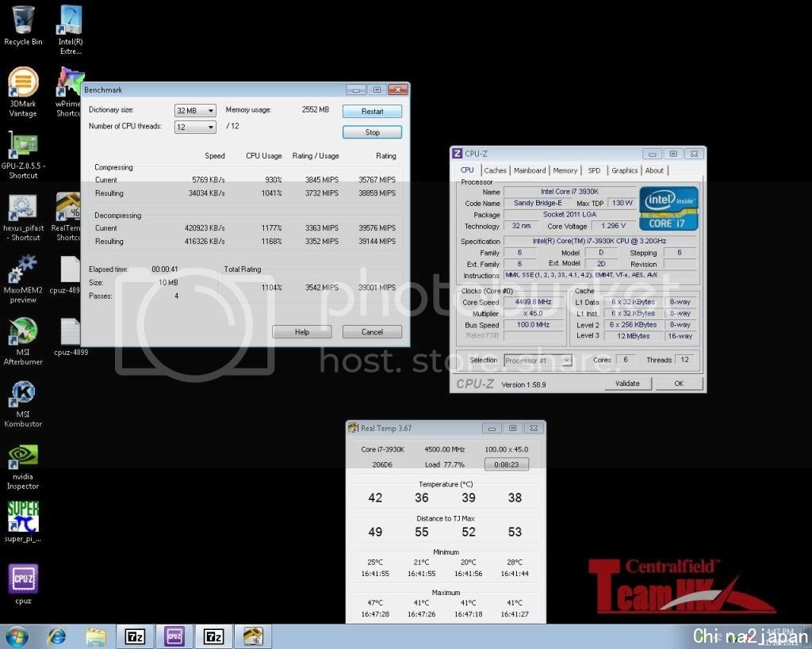This screenshot has width=812, height=649.
Task: Click the Intel Core i7 logo badge
Action: coord(668,208)
